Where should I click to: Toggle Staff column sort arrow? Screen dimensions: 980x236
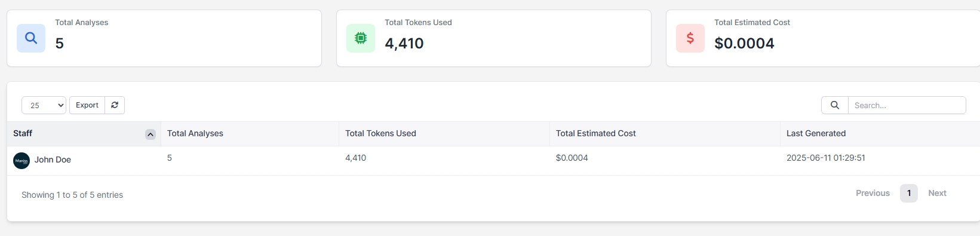pos(150,134)
